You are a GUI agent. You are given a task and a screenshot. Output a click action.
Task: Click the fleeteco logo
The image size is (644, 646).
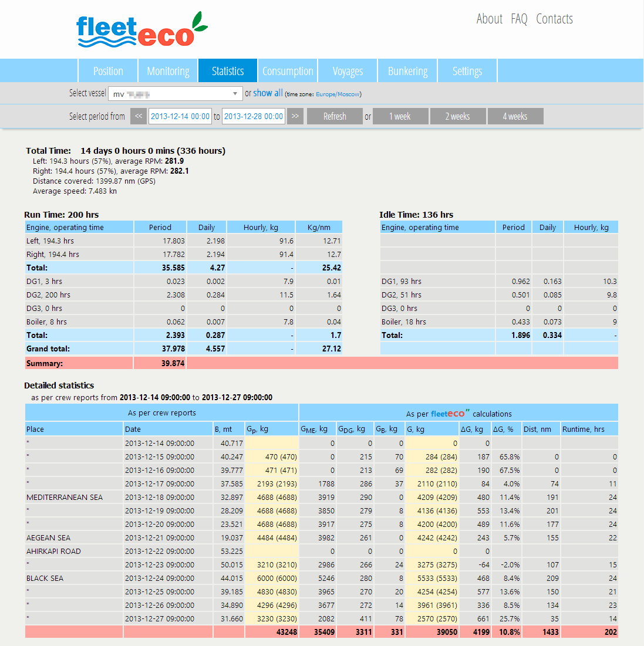click(142, 30)
